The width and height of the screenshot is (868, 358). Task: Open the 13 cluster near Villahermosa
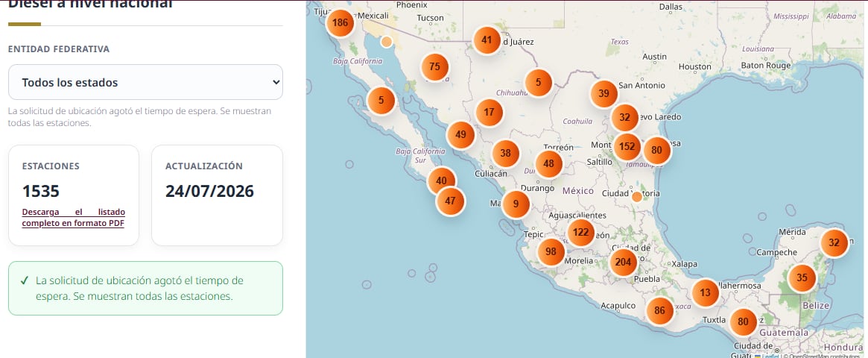[706, 292]
